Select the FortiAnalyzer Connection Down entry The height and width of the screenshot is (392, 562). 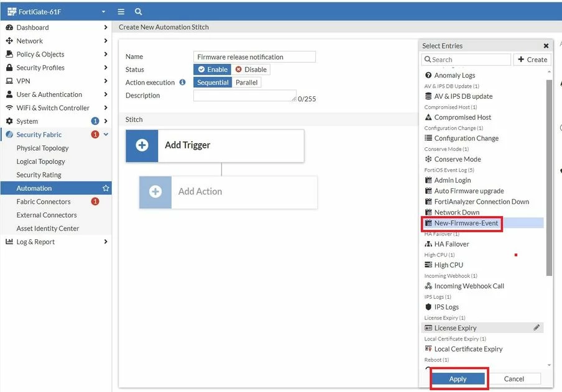coord(482,202)
